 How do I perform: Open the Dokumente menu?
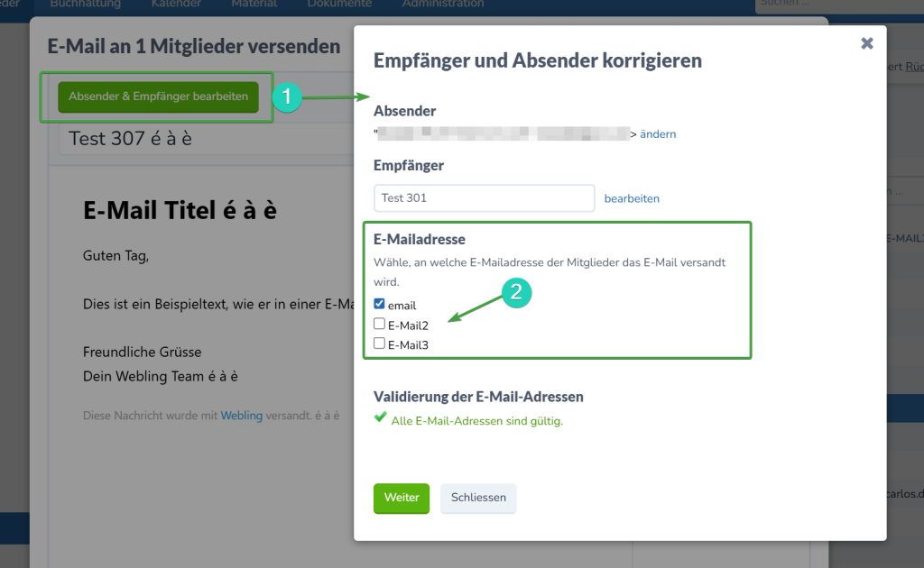339,5
